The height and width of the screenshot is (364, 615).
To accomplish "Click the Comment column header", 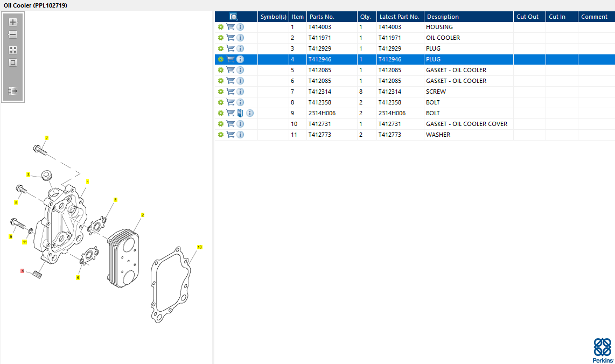I will coord(597,17).
